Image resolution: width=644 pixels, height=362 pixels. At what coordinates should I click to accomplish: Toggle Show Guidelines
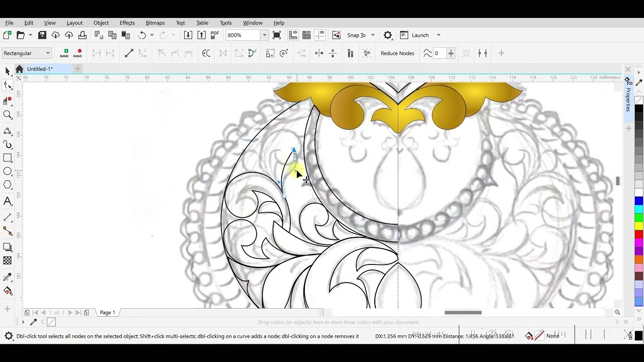[x=320, y=35]
